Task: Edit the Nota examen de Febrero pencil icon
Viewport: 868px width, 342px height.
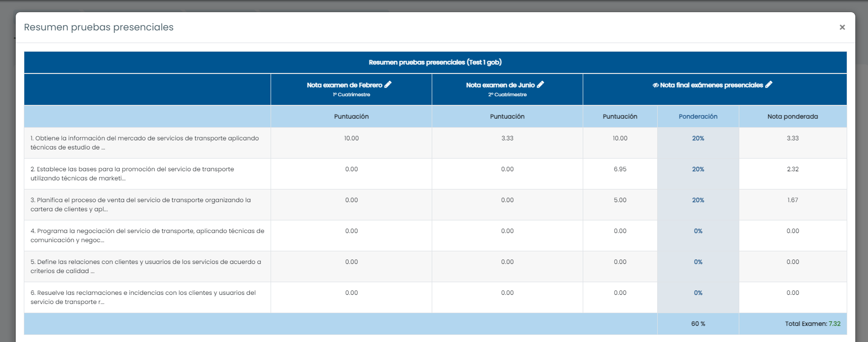Action: click(388, 85)
